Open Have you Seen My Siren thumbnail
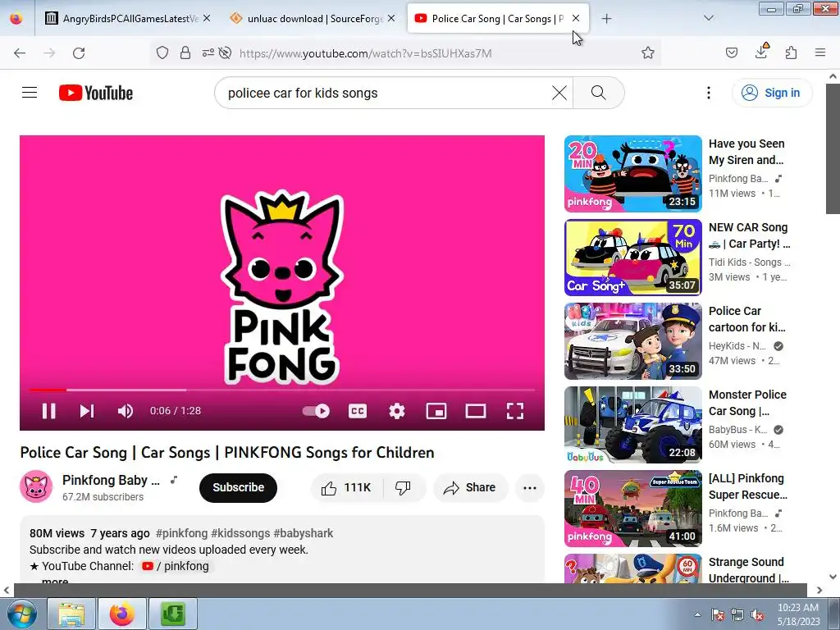Image resolution: width=840 pixels, height=630 pixels. point(632,174)
